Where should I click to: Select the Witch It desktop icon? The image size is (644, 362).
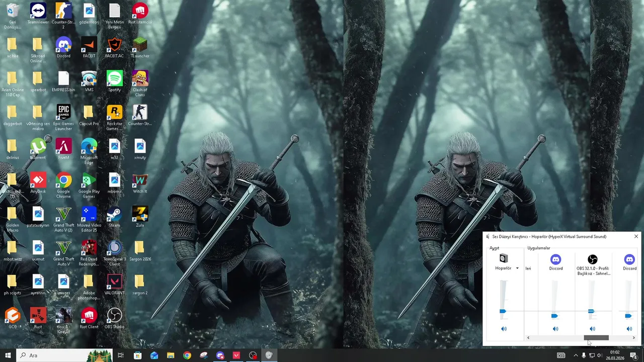point(140,183)
